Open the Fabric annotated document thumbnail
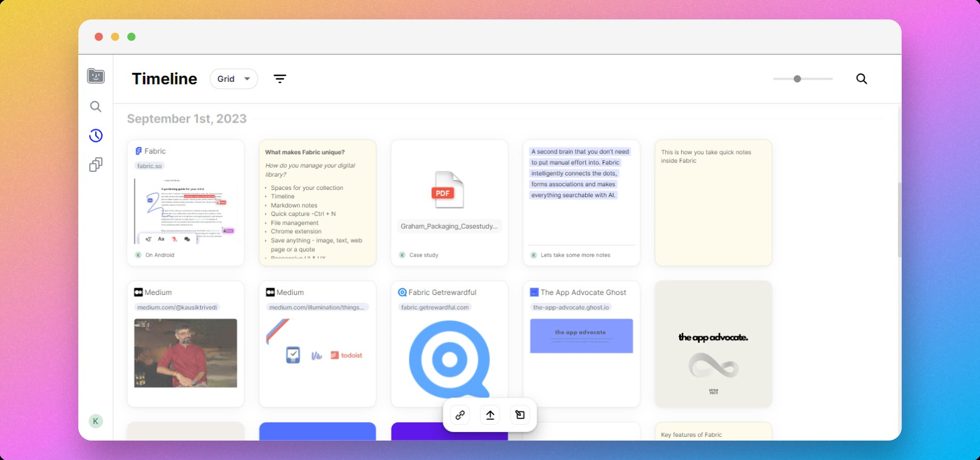This screenshot has width=980, height=460. 186,211
